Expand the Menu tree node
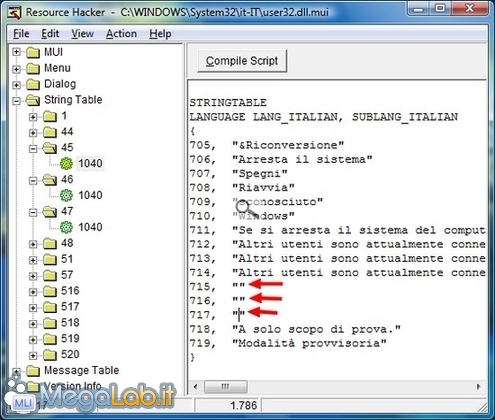 16,69
